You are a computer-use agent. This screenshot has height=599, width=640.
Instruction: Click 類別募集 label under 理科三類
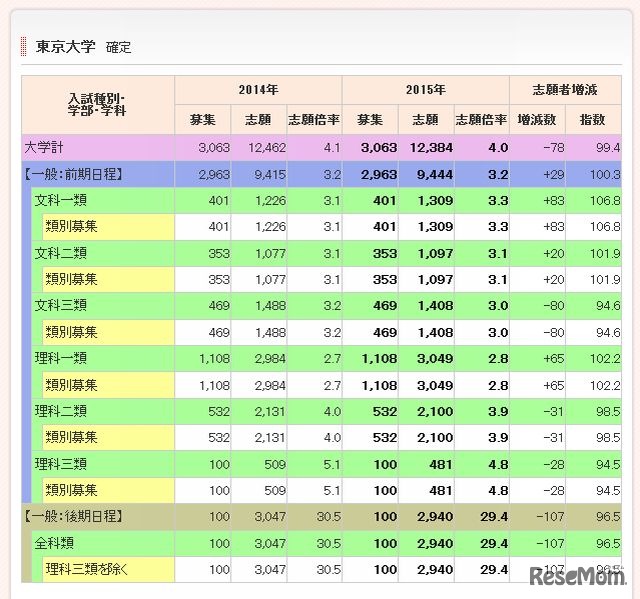coord(71,490)
